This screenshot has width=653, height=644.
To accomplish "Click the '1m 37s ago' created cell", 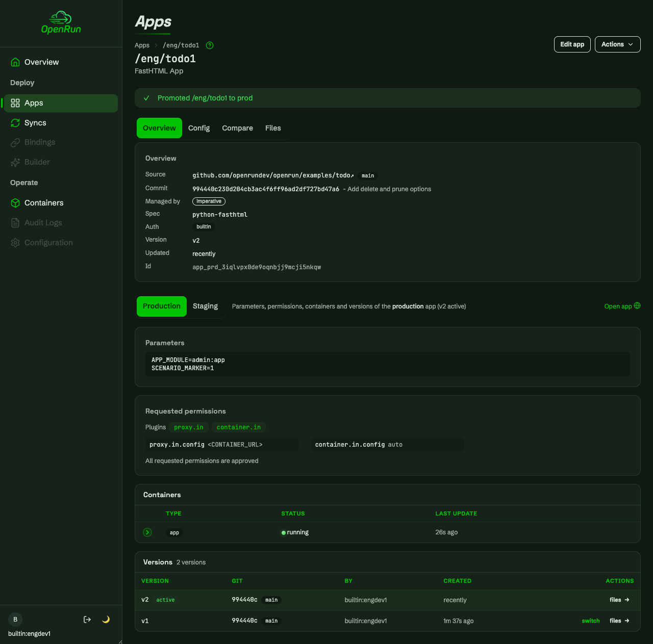I will pyautogui.click(x=459, y=621).
